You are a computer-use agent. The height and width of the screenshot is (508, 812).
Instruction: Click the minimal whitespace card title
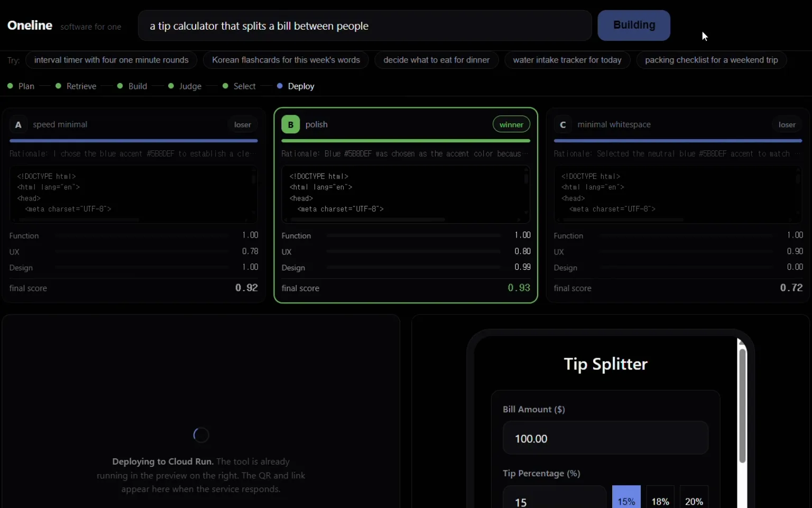(x=614, y=124)
